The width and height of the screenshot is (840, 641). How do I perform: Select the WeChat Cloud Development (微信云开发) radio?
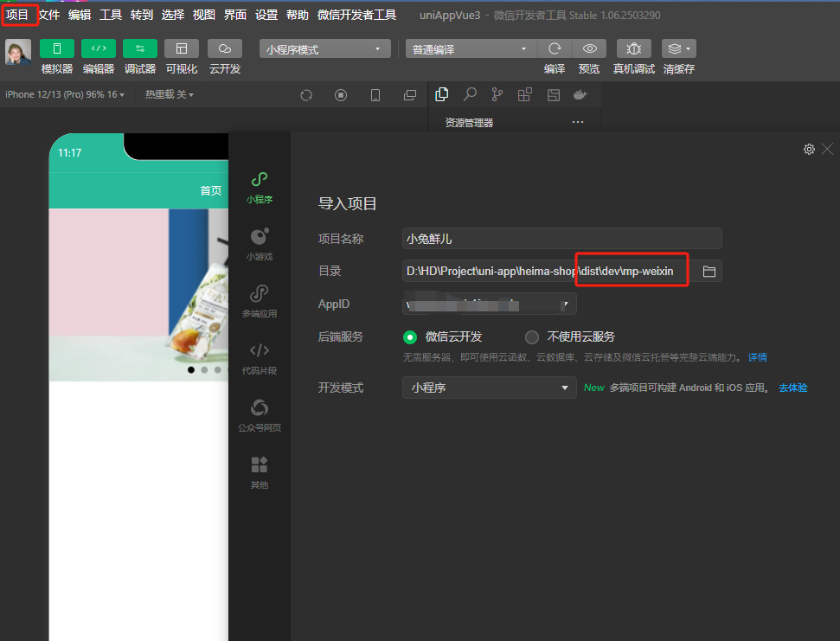click(x=410, y=337)
